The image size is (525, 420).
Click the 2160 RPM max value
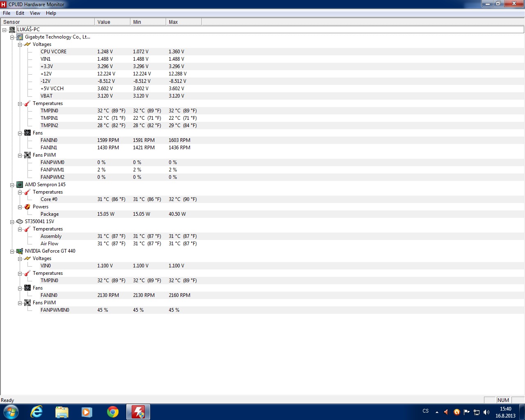pos(180,295)
